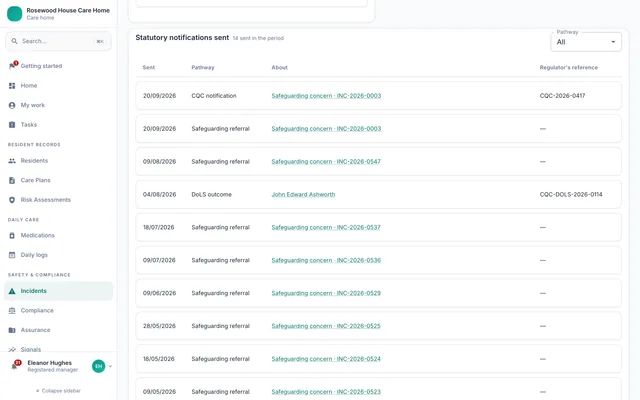Click the date 28/05/2026
Screen dimensions: 640x400
click(x=159, y=326)
